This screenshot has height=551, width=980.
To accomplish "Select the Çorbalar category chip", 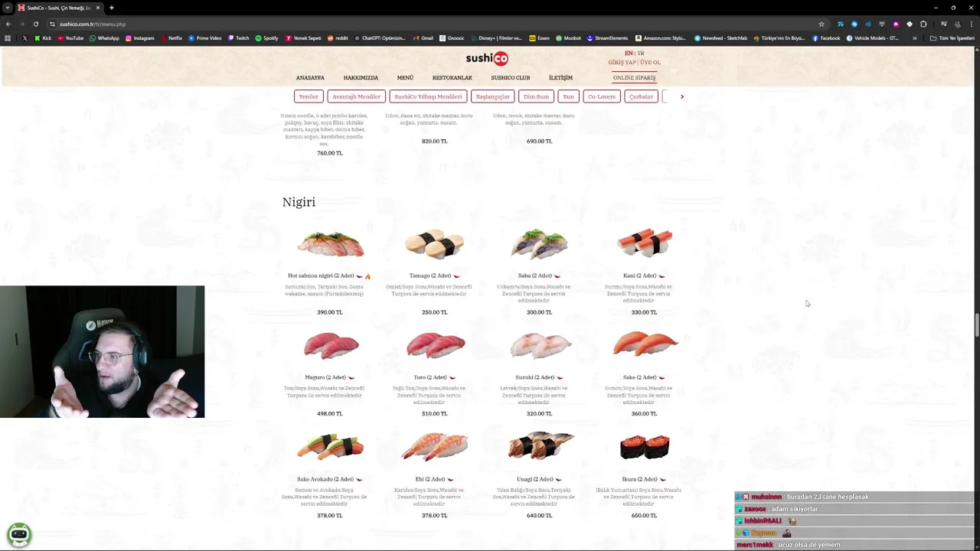I will 641,96.
